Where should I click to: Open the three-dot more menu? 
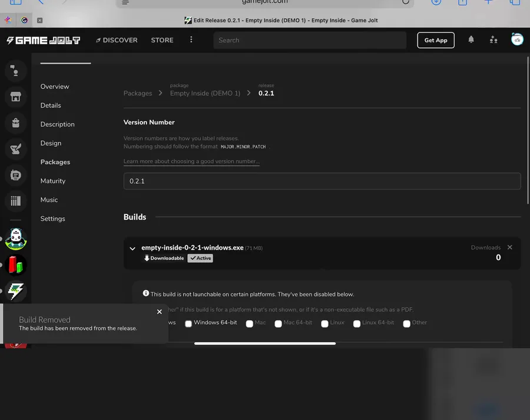click(x=191, y=39)
